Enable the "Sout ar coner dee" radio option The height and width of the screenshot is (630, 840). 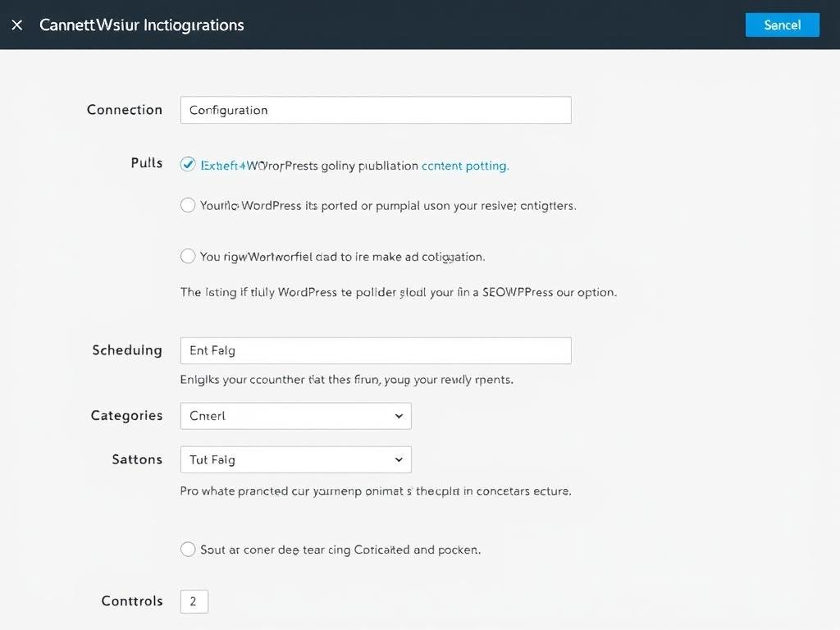tap(188, 549)
